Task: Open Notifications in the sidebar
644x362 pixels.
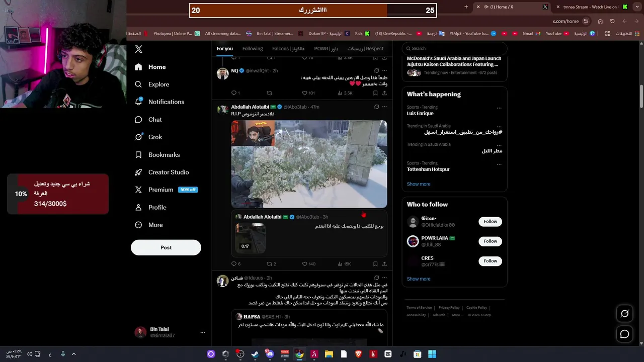Action: 159,102
